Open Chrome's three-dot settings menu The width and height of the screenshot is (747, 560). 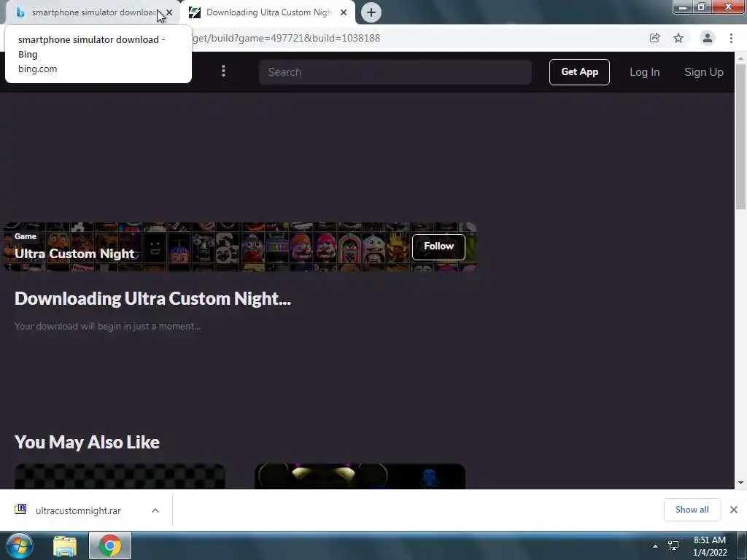coord(731,38)
